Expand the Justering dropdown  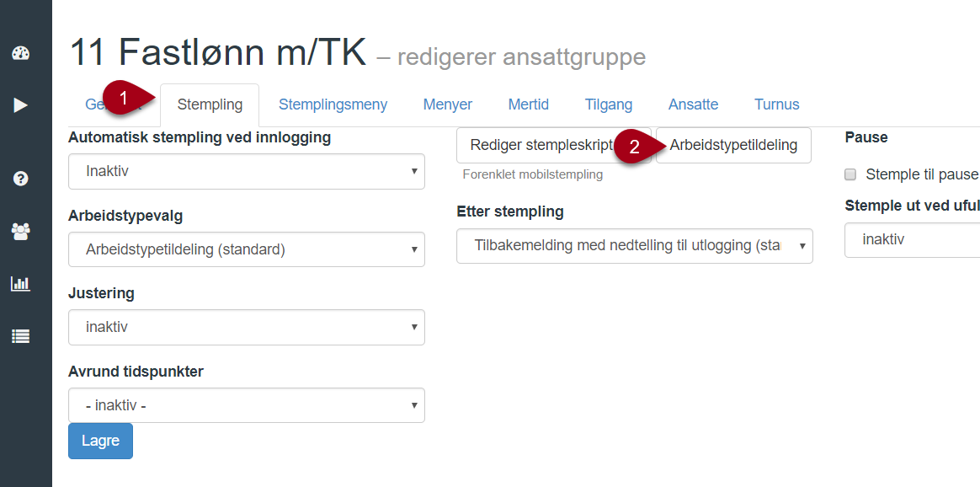[x=246, y=327]
